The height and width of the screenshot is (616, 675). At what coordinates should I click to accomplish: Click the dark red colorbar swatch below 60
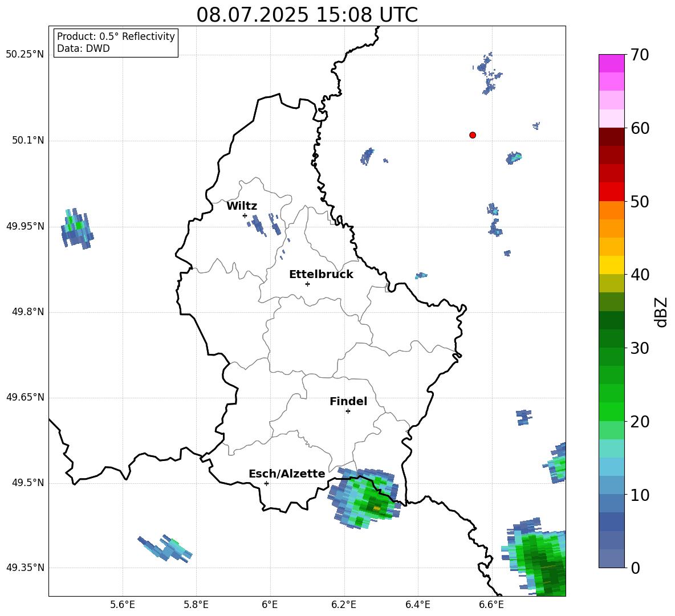click(611, 137)
